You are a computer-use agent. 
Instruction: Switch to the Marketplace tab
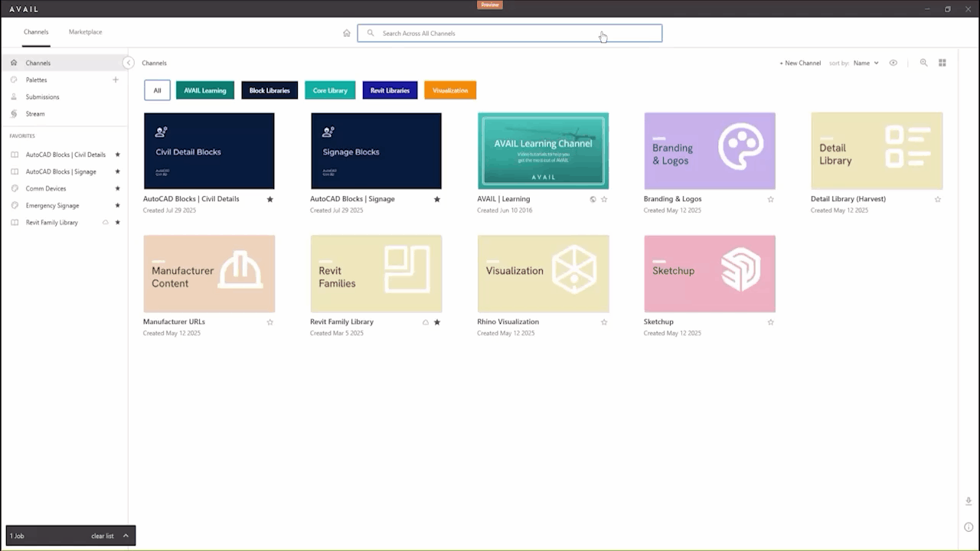pyautogui.click(x=85, y=32)
